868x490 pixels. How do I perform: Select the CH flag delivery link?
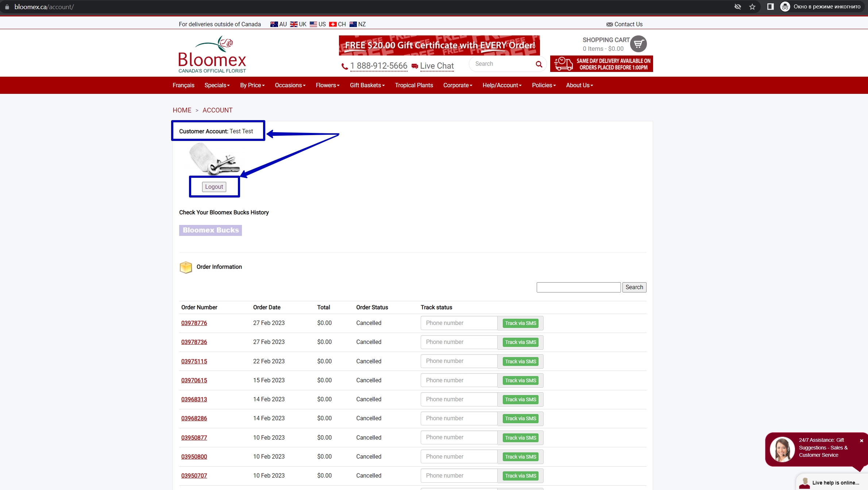click(x=337, y=24)
